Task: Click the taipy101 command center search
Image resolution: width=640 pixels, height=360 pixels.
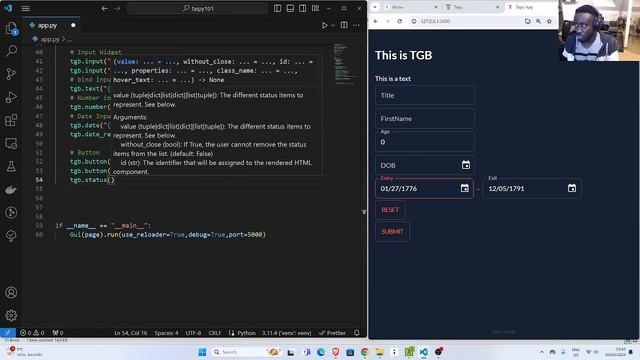Action: tap(198, 8)
